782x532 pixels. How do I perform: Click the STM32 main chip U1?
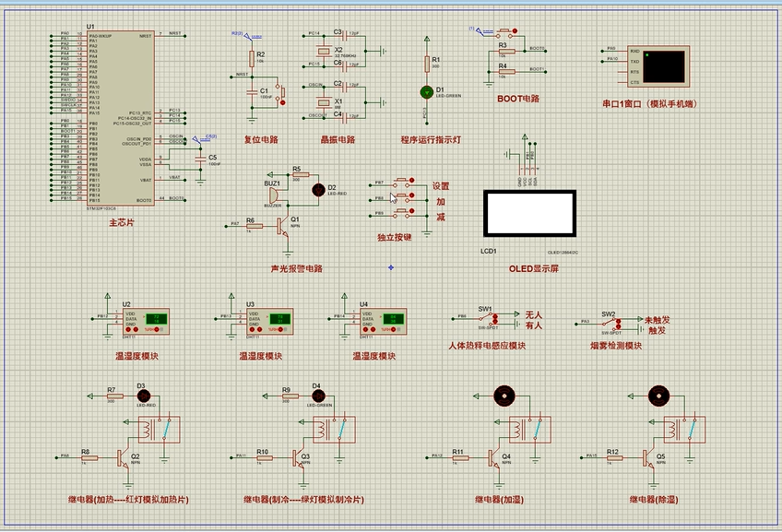120,118
